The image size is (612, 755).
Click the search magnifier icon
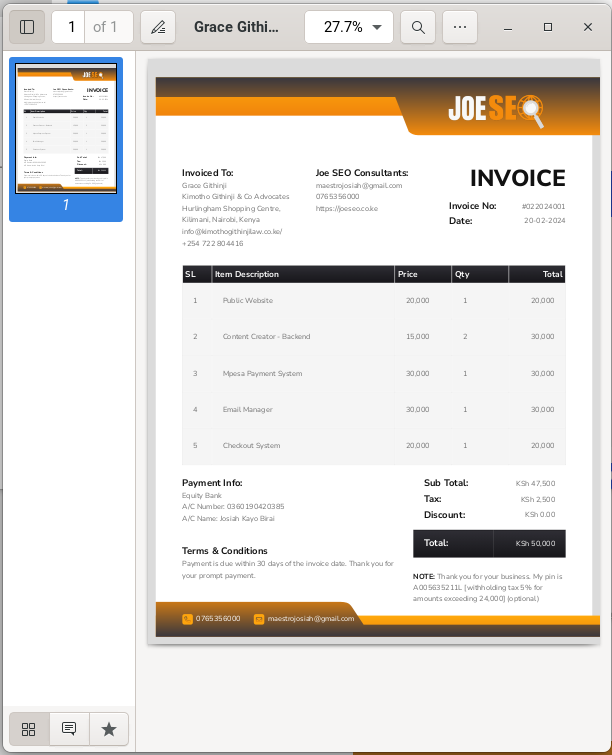[418, 27]
